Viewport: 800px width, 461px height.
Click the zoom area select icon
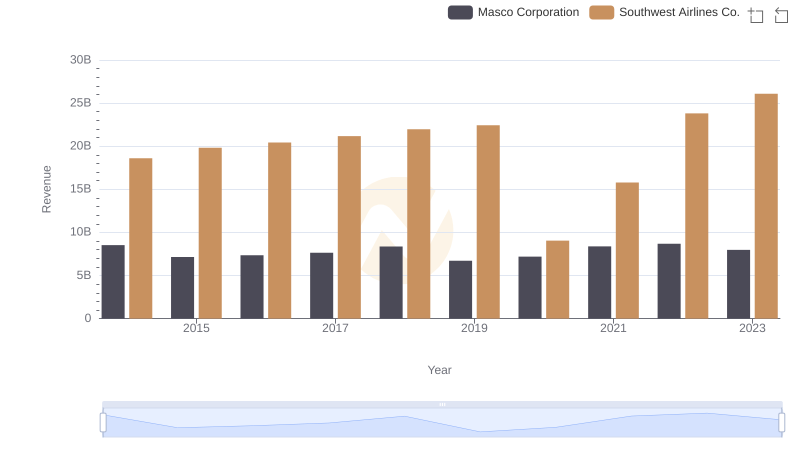point(756,15)
